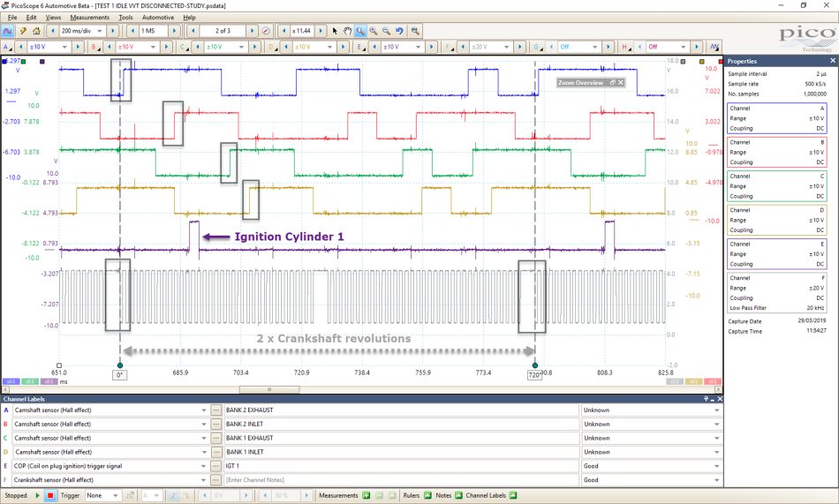
Task: Toggle the Rulers legend button
Action: coord(427,495)
